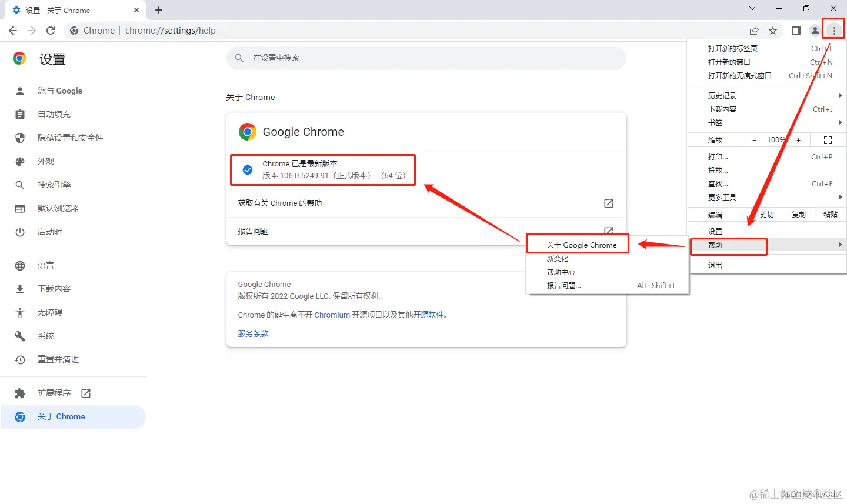
Task: Click the puzzle icon beside 扩展程序
Action: point(20,393)
